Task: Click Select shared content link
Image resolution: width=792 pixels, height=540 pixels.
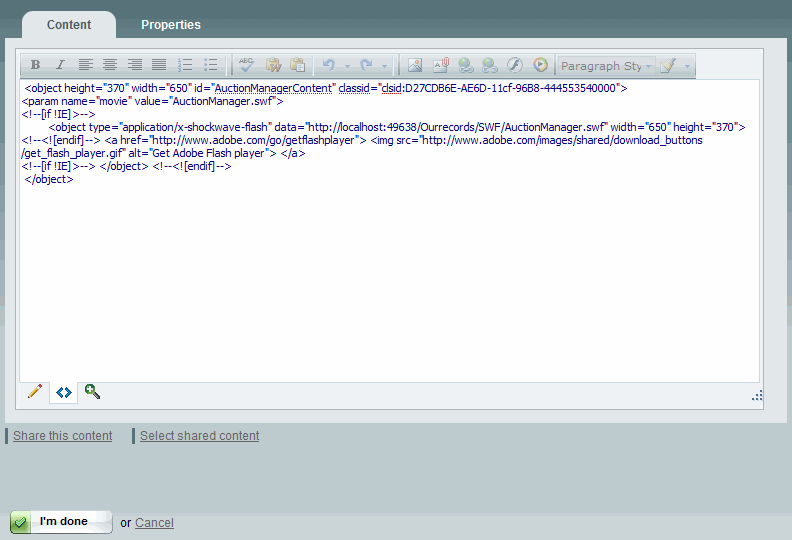Action: click(200, 436)
